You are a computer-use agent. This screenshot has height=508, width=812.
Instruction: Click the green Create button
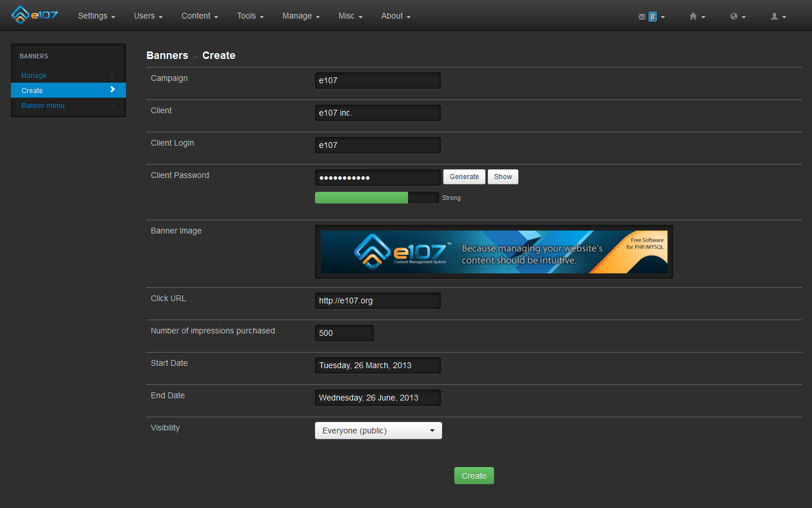(x=474, y=476)
